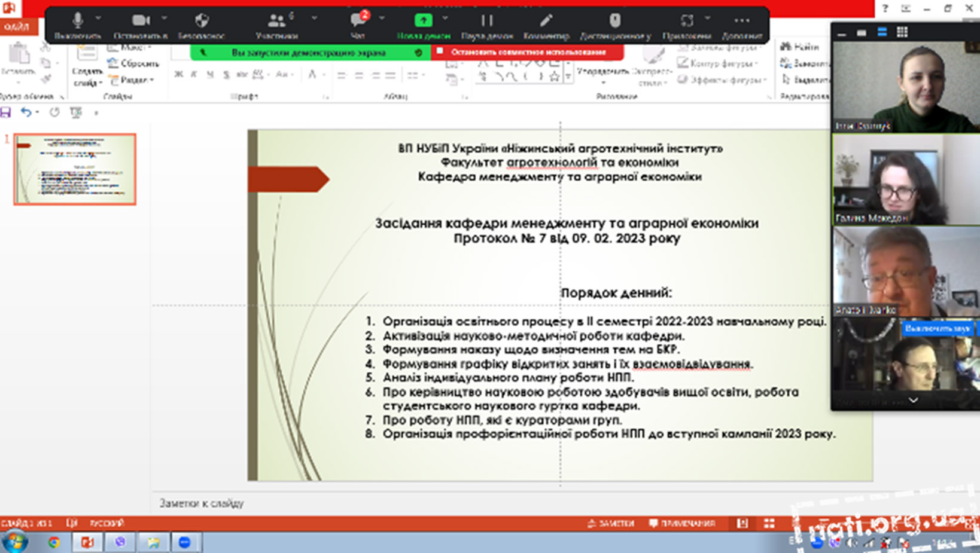Click Shape Outline (Контур фигуры)
Image resolution: width=980 pixels, height=553 pixels.
click(718, 63)
